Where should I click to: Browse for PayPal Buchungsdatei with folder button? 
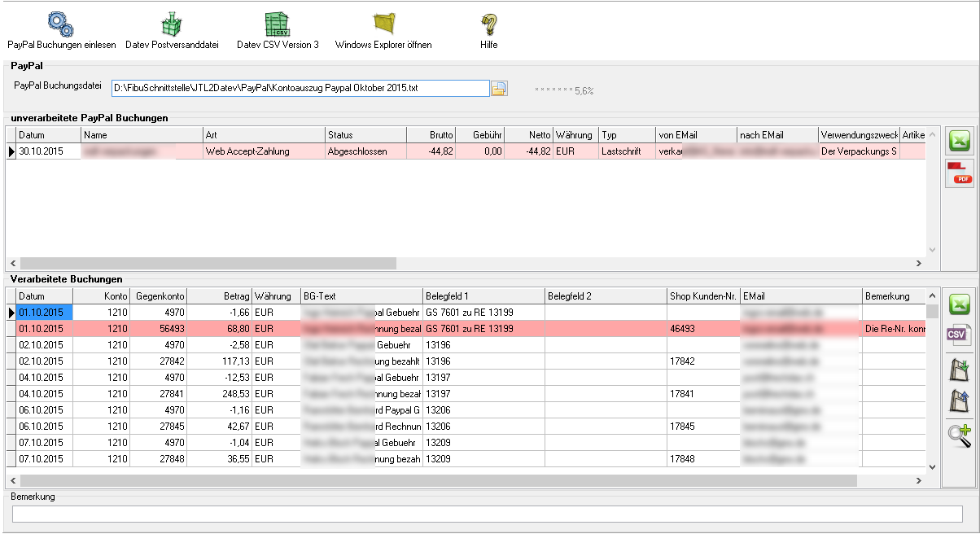499,88
